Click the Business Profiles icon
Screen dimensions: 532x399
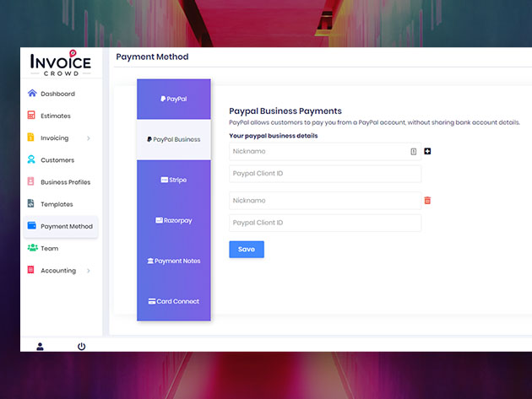coord(30,181)
